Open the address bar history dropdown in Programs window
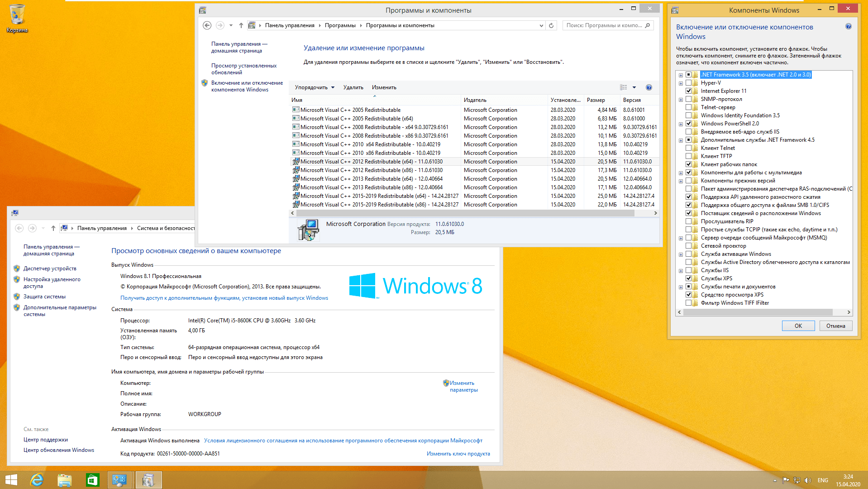868x489 pixels. tap(541, 25)
